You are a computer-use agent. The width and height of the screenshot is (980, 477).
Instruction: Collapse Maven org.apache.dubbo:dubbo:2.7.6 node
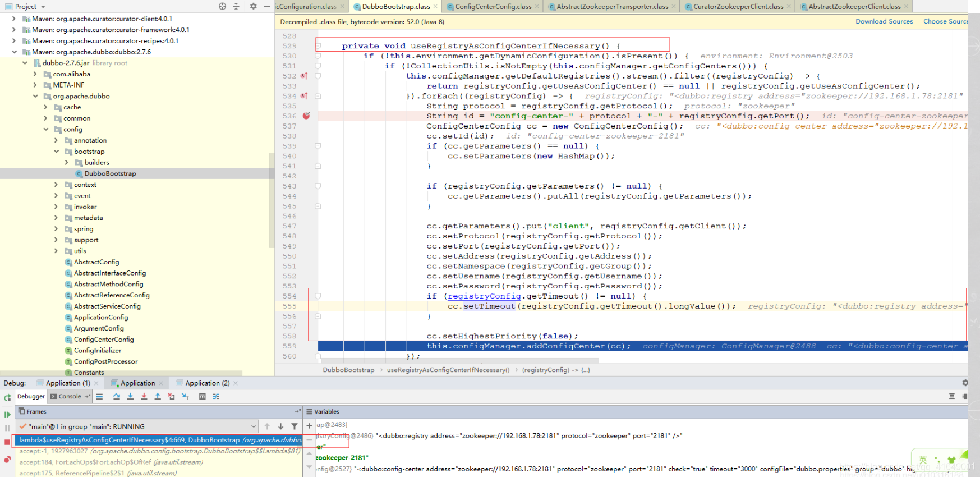[x=14, y=52]
